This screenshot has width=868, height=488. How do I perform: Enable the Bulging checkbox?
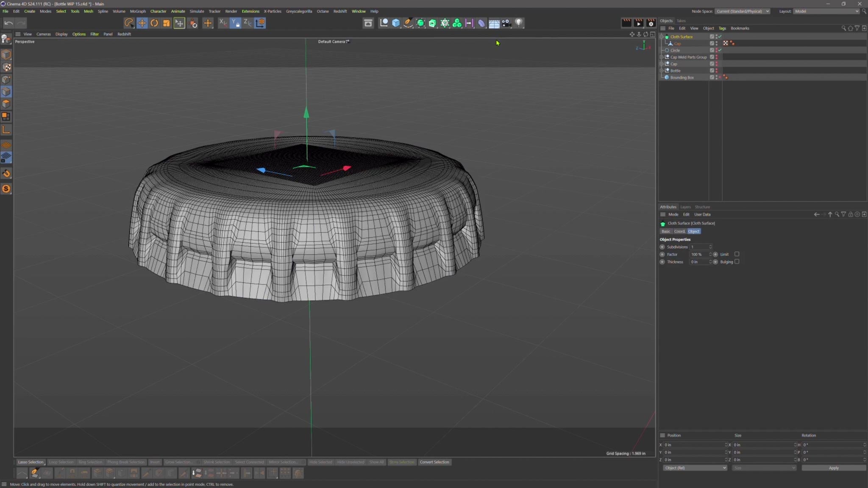pos(737,262)
